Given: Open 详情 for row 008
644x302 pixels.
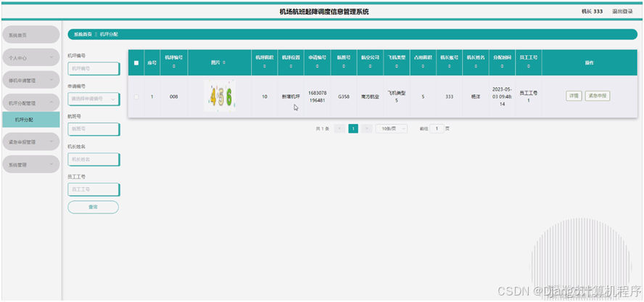Looking at the screenshot, I should point(574,96).
